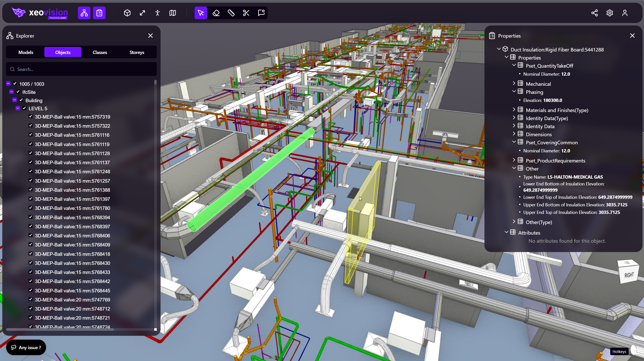Click the 3D cube view icon

pyautogui.click(x=127, y=13)
